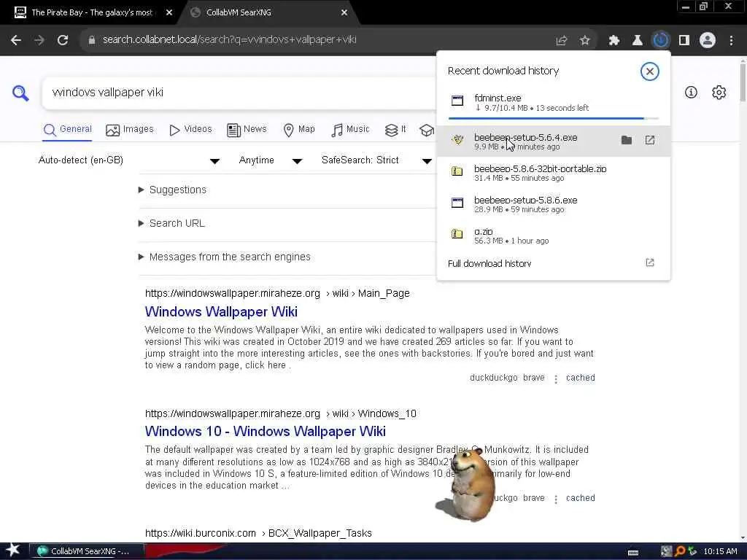This screenshot has height=560, width=747.
Task: Open cached copy of Main_Page result
Action: 580,378
